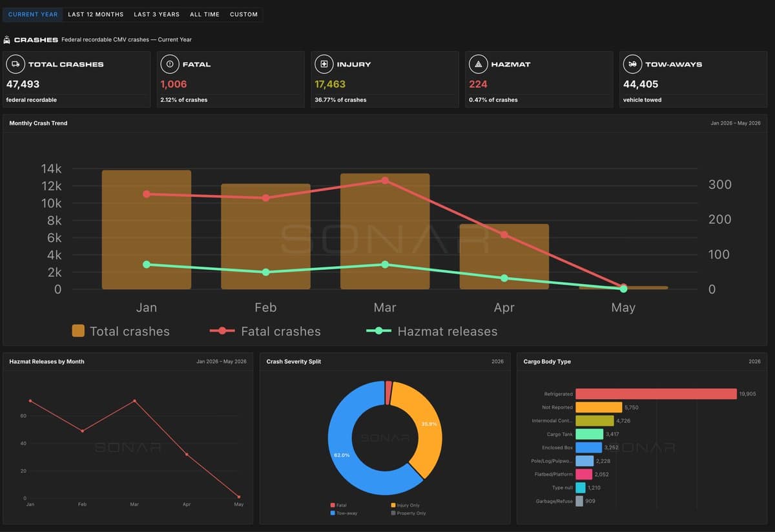Click the 1,006 fatal count
The height and width of the screenshot is (532, 775).
[174, 84]
